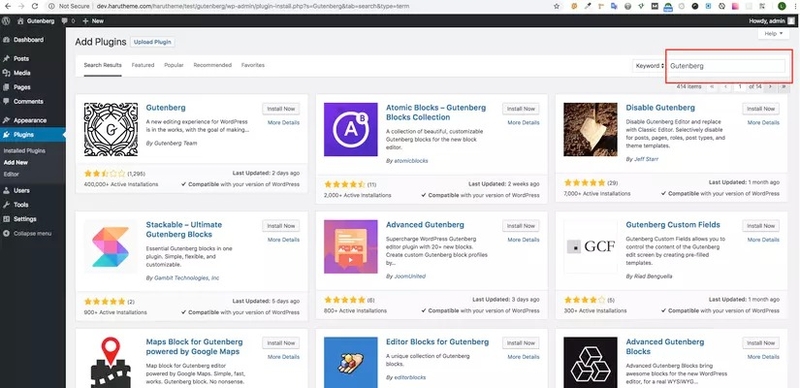This screenshot has height=388, width=800.
Task: Click the current page number field
Action: (x=739, y=87)
